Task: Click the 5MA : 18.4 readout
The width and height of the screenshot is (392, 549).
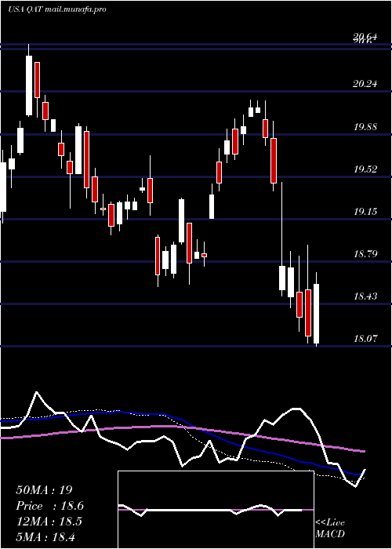Action: point(45,536)
